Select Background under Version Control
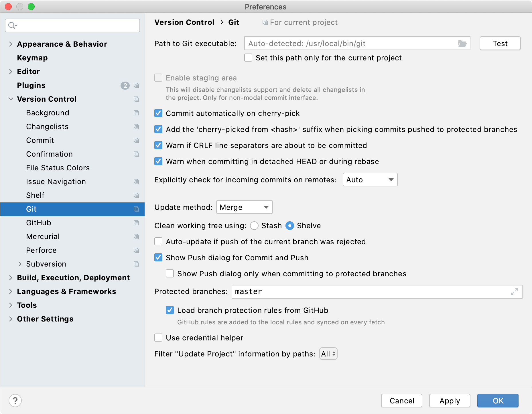Image resolution: width=532 pixels, height=414 pixels. click(48, 113)
